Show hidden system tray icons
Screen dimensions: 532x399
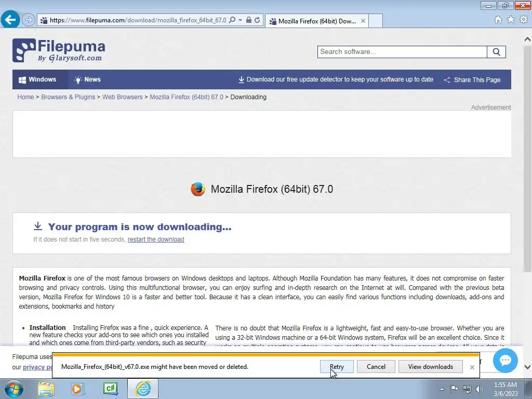442,389
